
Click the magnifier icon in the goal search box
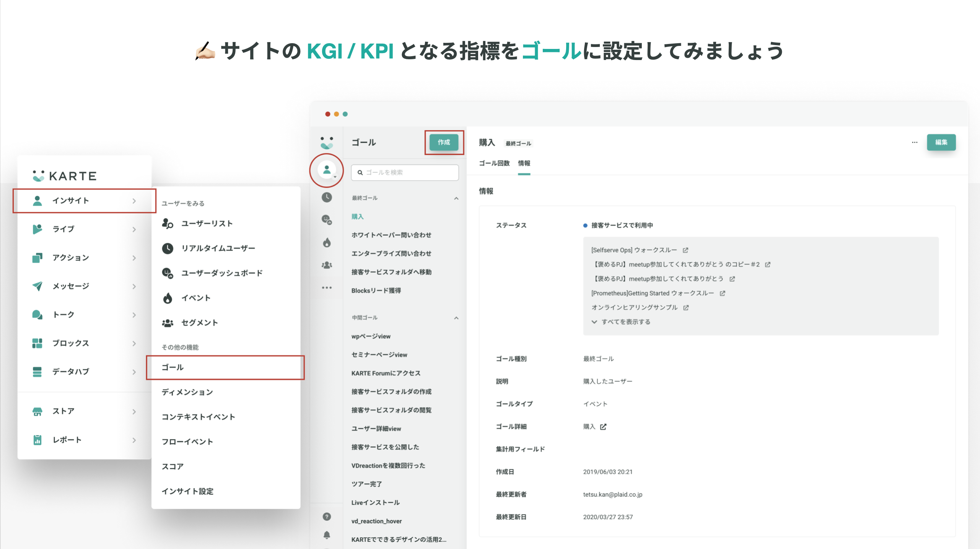(360, 172)
